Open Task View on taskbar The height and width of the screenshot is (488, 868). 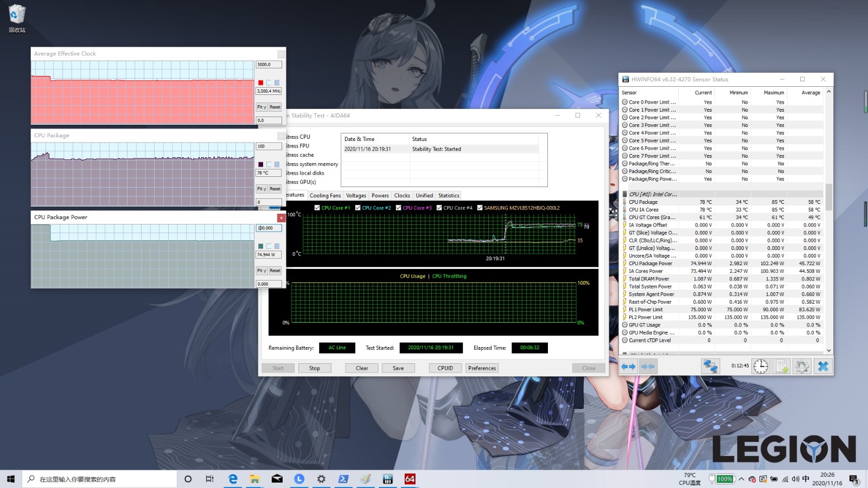209,479
